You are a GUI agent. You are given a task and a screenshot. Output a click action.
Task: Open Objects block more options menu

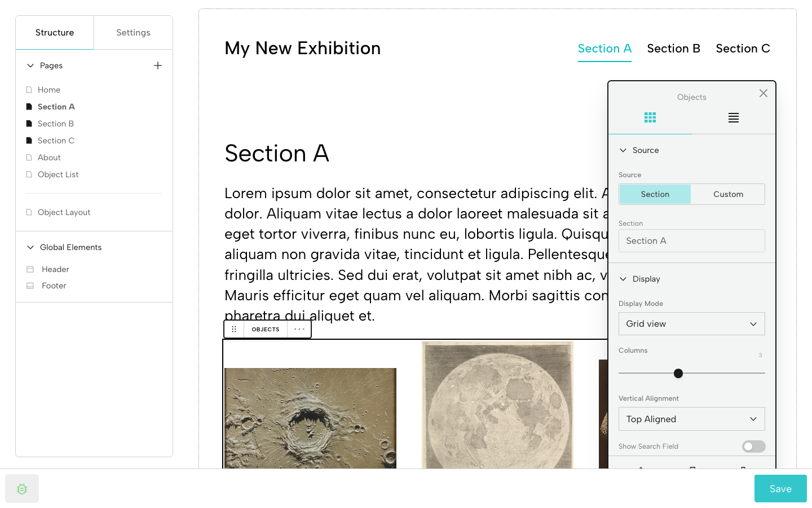pyautogui.click(x=299, y=329)
